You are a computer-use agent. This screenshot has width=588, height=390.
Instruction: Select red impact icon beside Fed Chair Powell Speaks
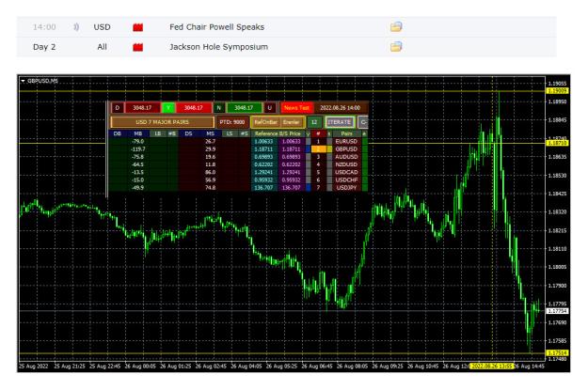point(138,27)
